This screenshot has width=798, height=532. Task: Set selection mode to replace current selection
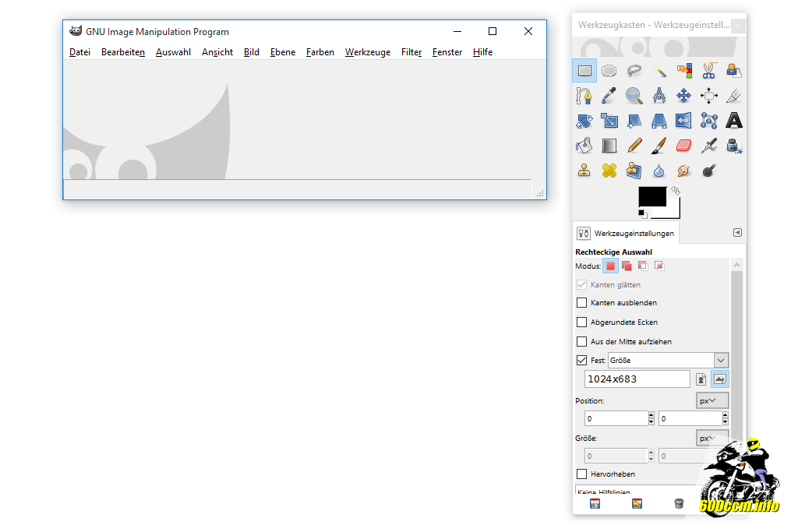[610, 266]
